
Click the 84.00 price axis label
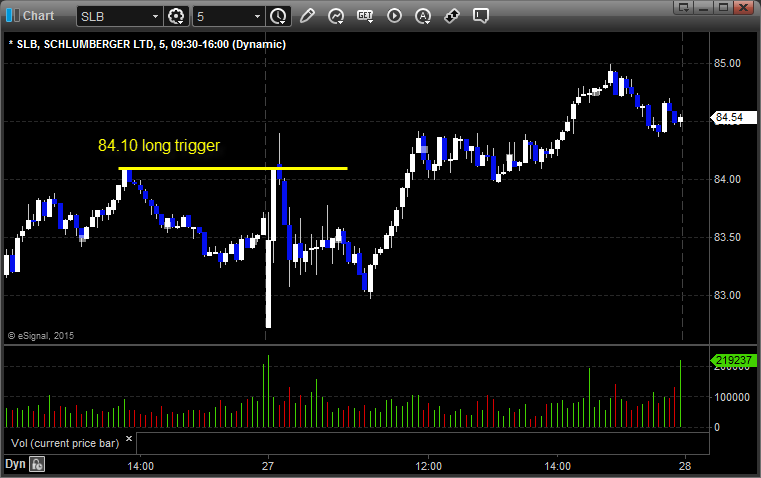point(727,179)
